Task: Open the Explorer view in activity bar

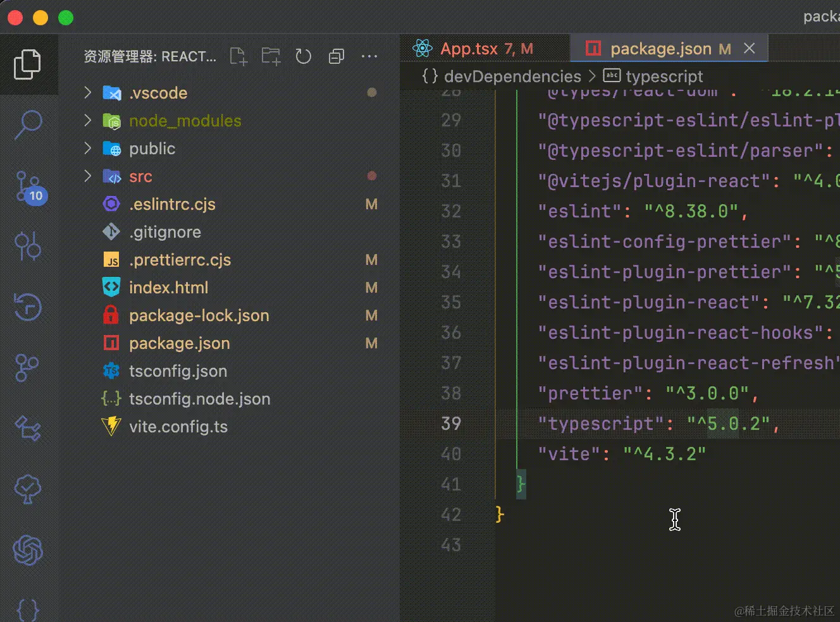Action: click(27, 64)
